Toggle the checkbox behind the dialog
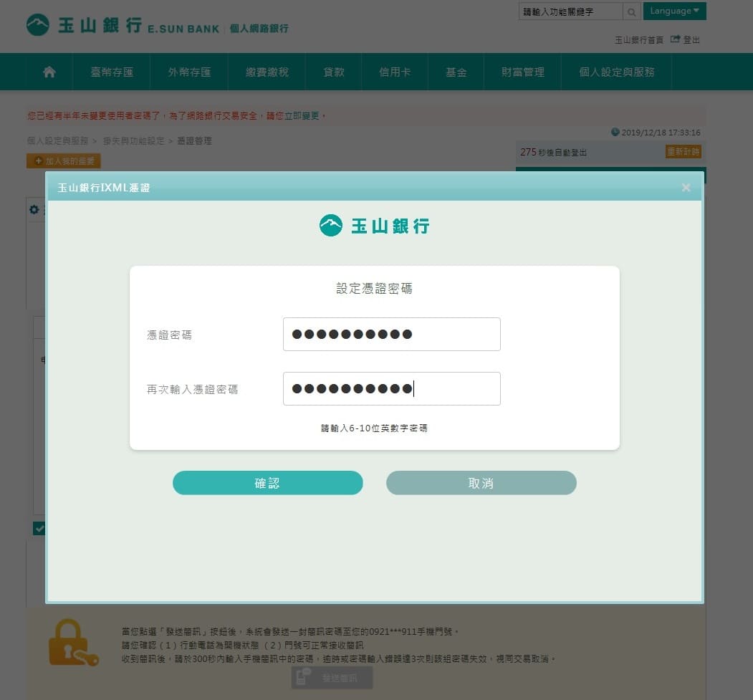 pos(39,529)
